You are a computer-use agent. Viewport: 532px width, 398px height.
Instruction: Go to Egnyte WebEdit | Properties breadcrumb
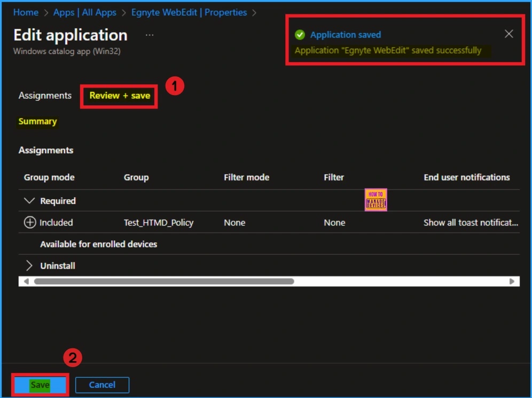tap(189, 12)
